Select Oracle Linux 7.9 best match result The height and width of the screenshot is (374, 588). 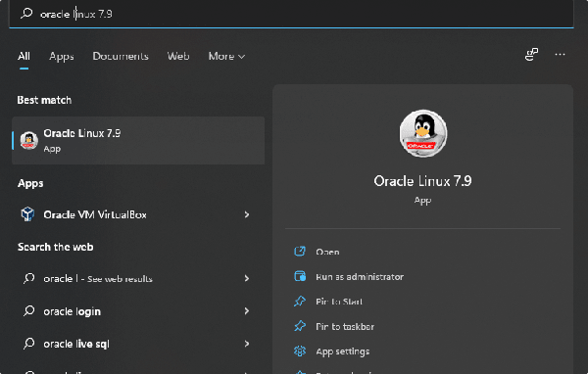click(x=138, y=141)
